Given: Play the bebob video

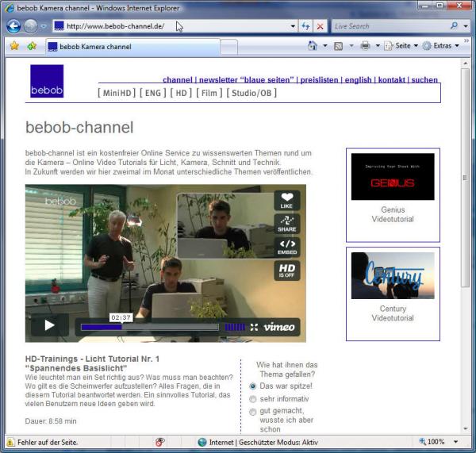Looking at the screenshot, I should (49, 324).
